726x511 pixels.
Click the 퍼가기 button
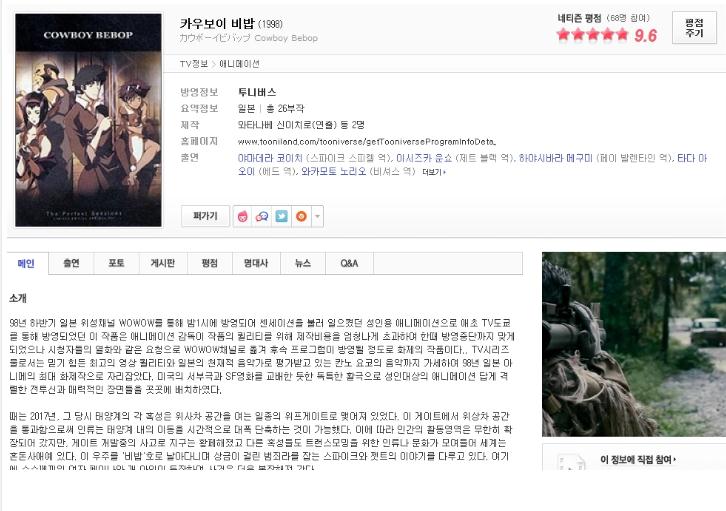[205, 216]
